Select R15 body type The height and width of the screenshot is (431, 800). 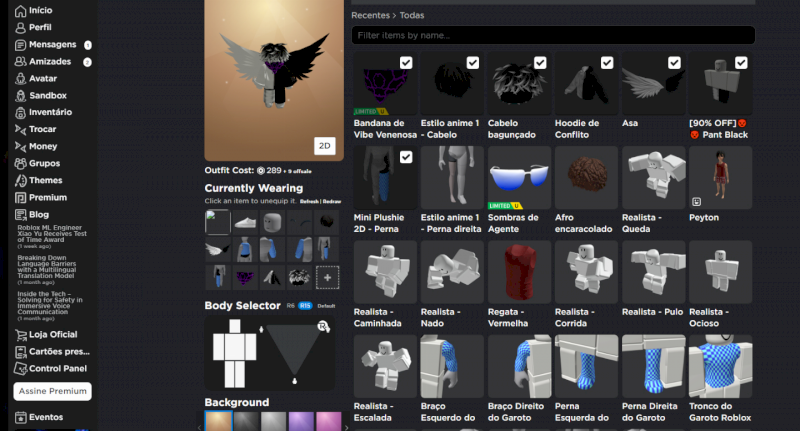tap(305, 306)
